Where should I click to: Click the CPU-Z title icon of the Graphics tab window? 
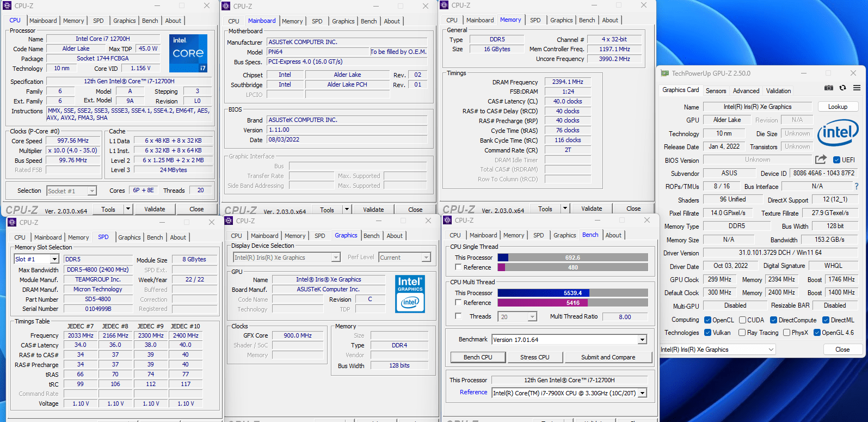tap(229, 221)
